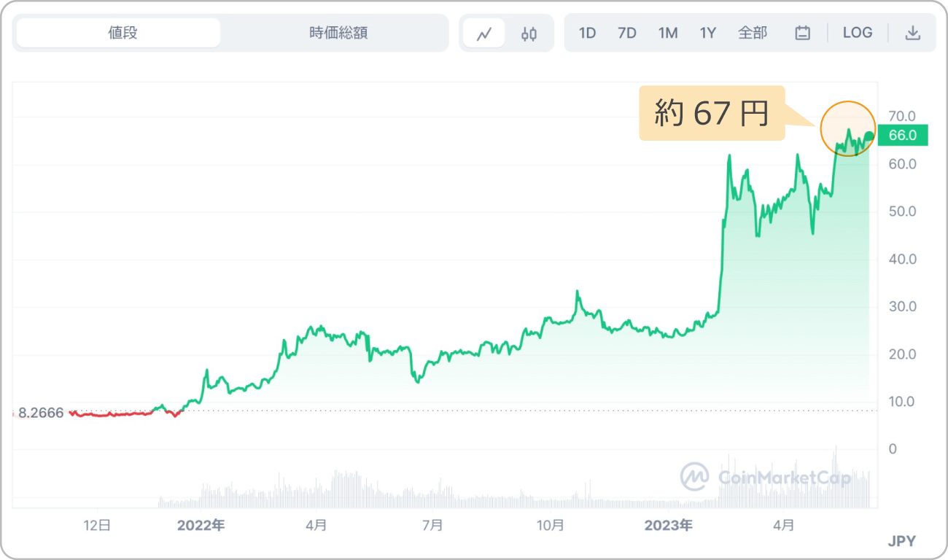Show 全部 all-time range
Screen dimensions: 948x560
[753, 33]
